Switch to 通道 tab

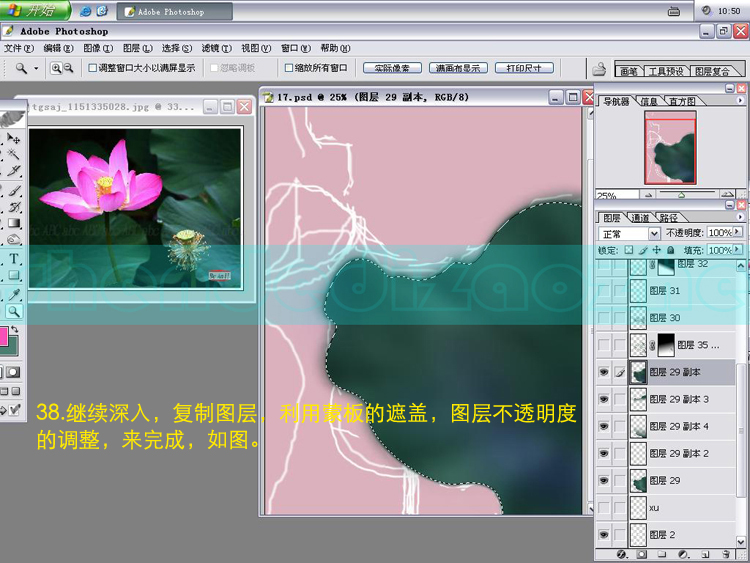coord(640,218)
